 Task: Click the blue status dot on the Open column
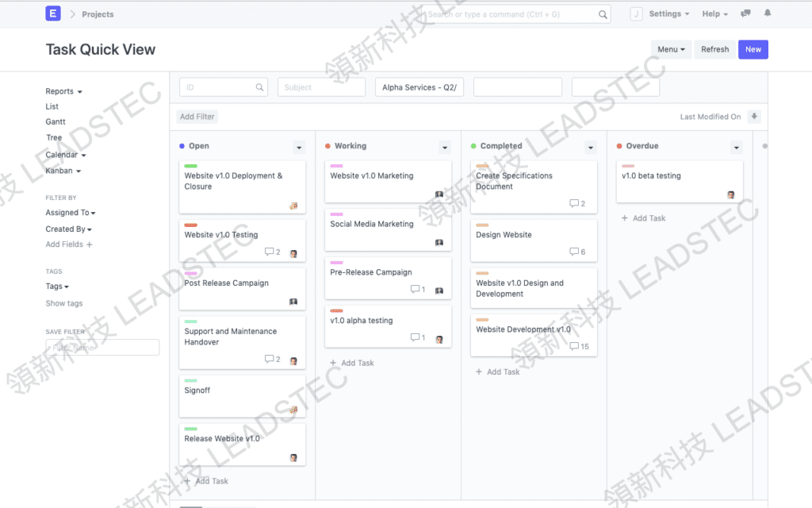(184, 147)
